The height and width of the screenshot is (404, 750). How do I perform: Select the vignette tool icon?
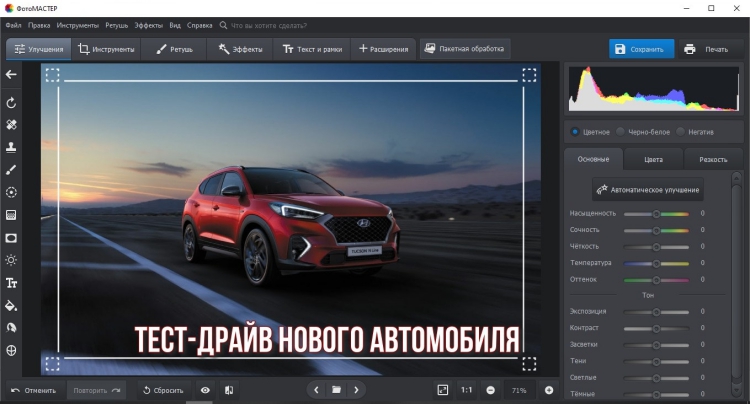(11, 238)
